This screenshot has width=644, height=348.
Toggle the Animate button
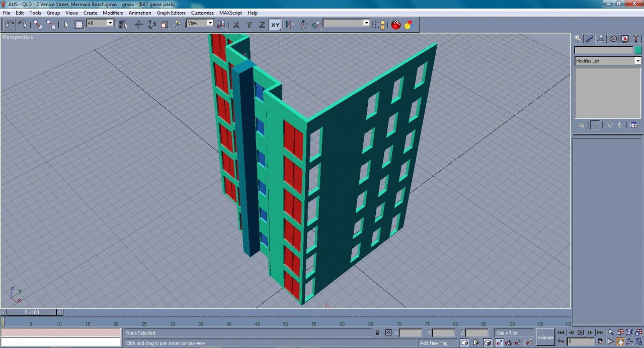pyautogui.click(x=545, y=337)
